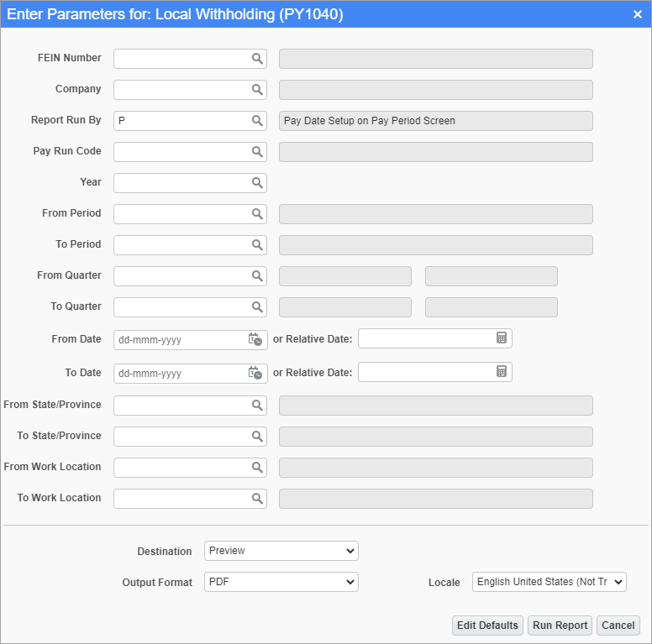
Task: Click the Edit Defaults button
Action: point(487,626)
